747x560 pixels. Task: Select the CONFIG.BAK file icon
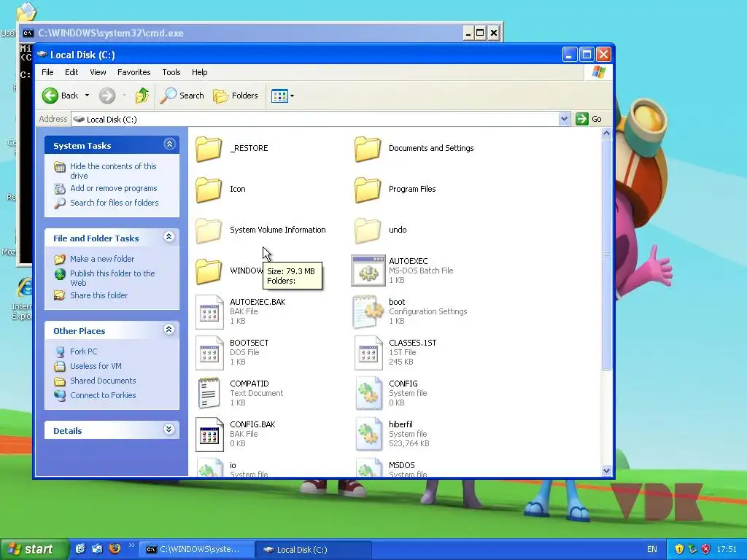[209, 435]
